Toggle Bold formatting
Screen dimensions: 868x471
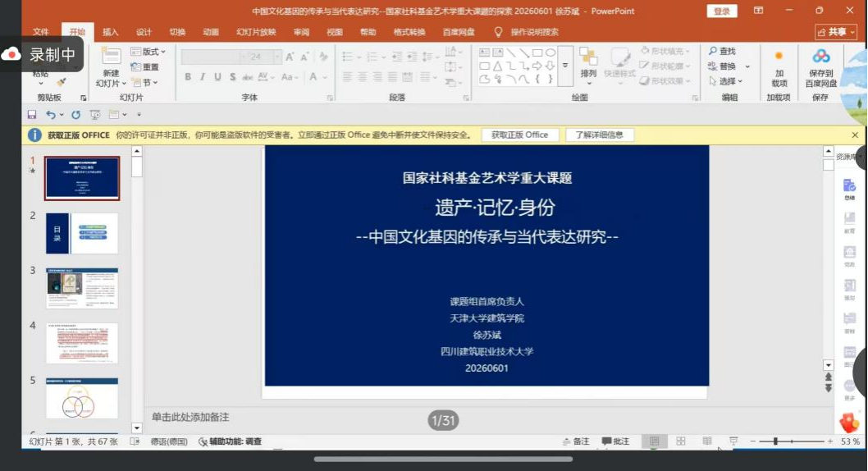(x=188, y=77)
